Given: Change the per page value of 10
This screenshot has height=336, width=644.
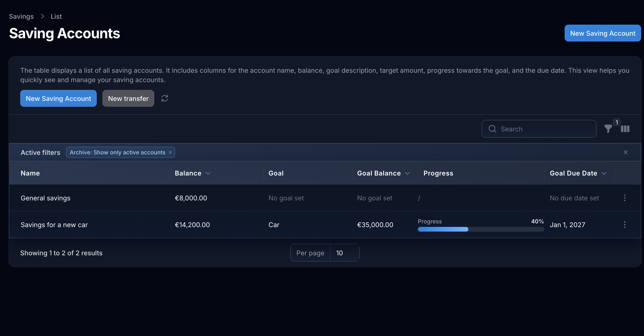Looking at the screenshot, I should pos(340,252).
